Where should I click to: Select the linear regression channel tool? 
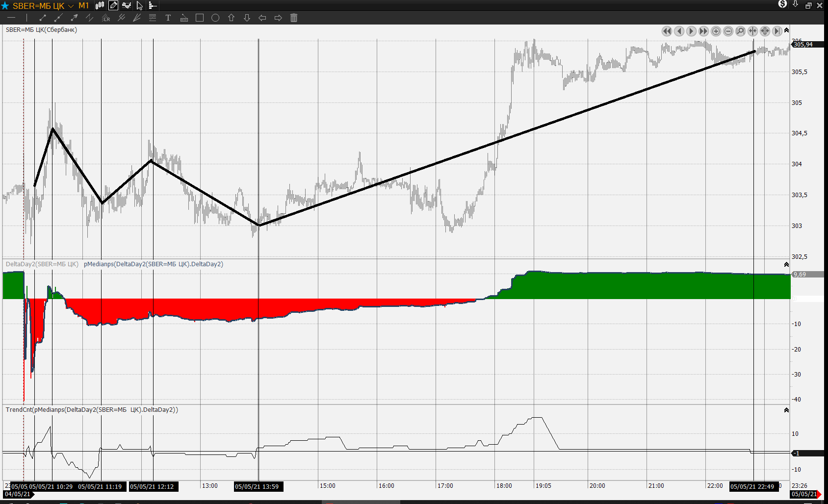pos(105,18)
